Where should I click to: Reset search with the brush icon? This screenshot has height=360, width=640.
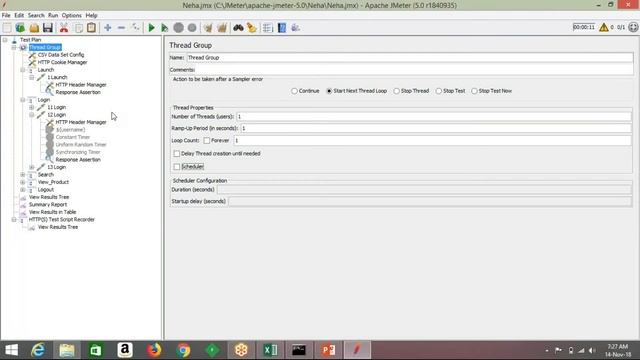coord(252,28)
